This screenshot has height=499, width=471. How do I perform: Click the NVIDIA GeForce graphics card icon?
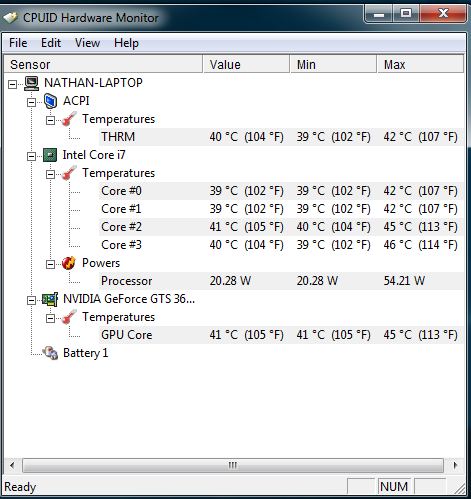[50, 299]
